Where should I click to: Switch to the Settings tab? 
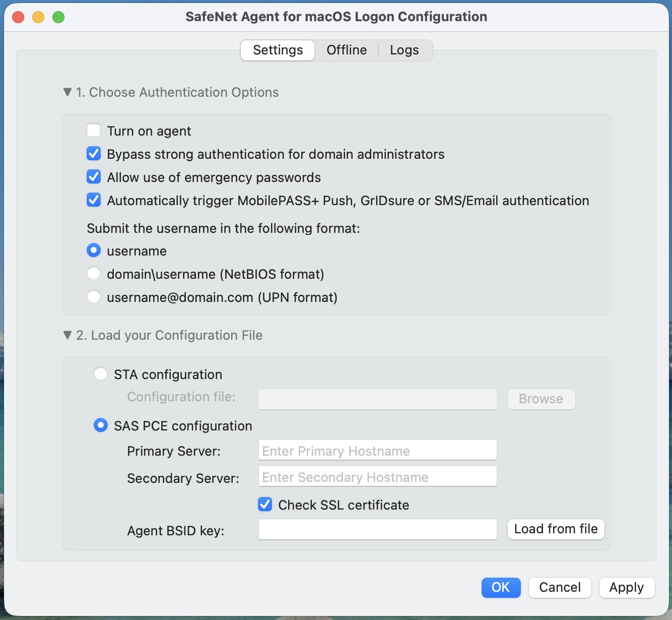[x=278, y=50]
